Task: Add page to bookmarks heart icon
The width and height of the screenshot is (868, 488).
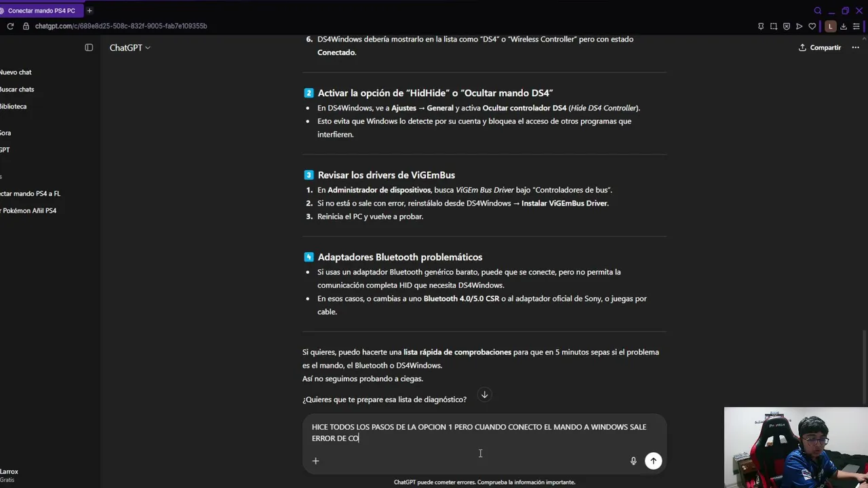Action: tap(812, 26)
